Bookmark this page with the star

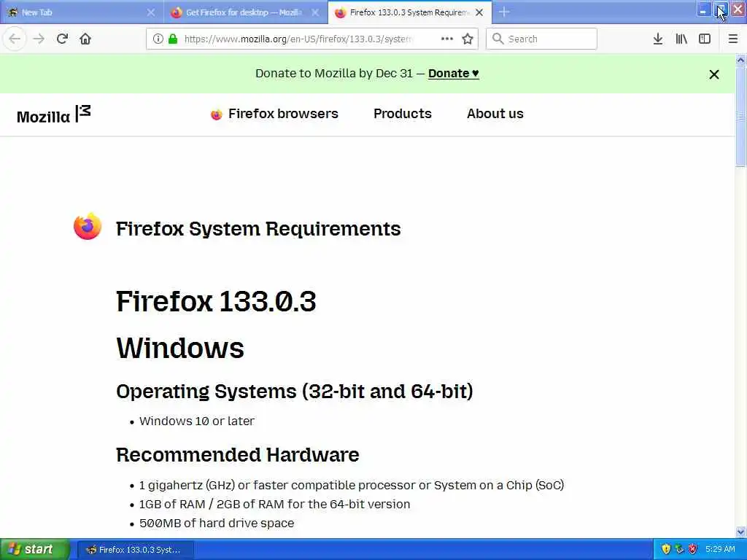[468, 39]
